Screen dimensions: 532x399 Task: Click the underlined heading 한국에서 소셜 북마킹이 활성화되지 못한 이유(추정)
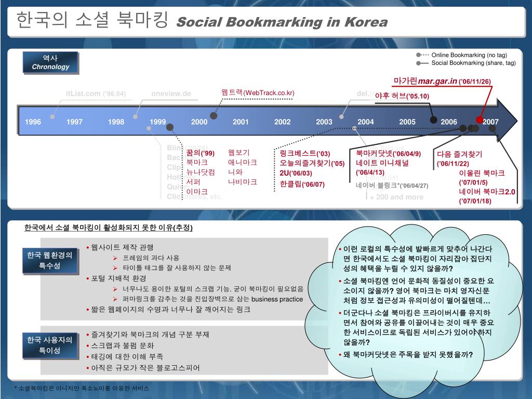click(109, 228)
